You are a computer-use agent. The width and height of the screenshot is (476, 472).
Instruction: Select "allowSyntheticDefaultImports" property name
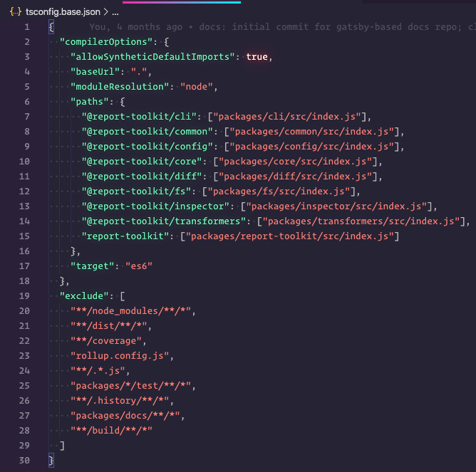[152, 57]
